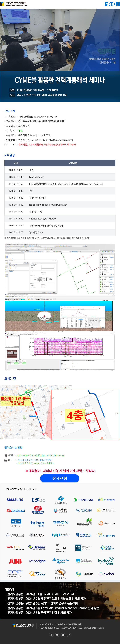Click the Hexagon logo
The height and width of the screenshot is (644, 120).
[85, 574]
